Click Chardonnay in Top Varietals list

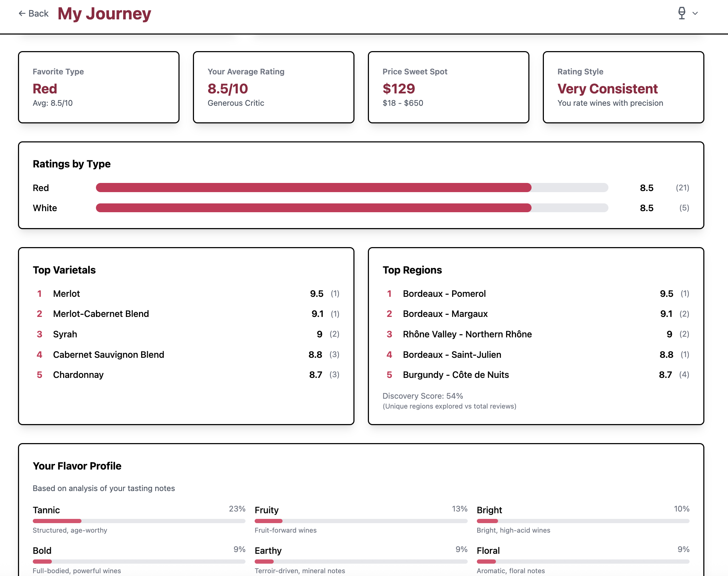[78, 374]
